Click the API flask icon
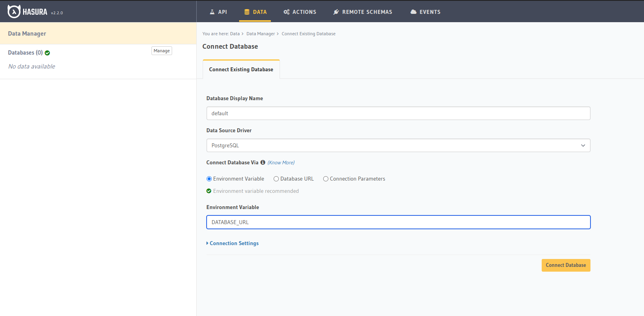This screenshot has width=644, height=316. 212,12
